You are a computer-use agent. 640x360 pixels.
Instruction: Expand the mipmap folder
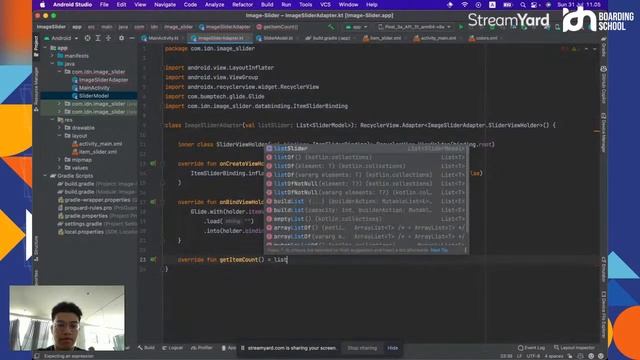60,160
